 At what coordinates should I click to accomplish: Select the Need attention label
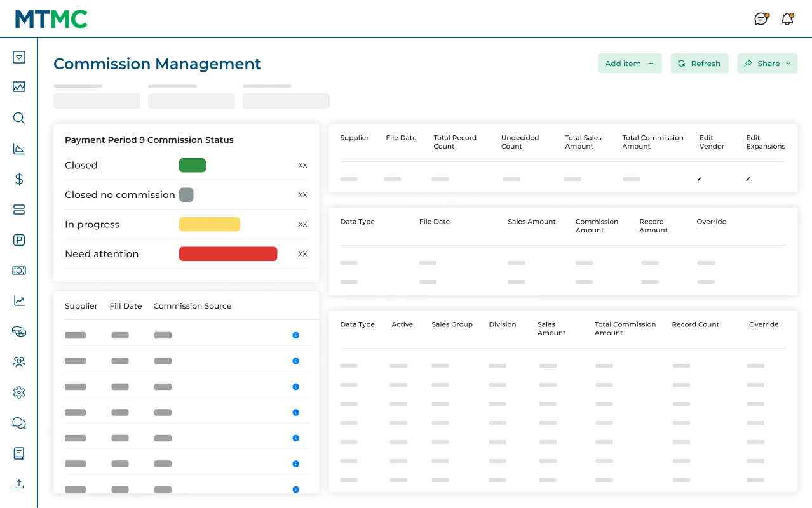pyautogui.click(x=102, y=254)
